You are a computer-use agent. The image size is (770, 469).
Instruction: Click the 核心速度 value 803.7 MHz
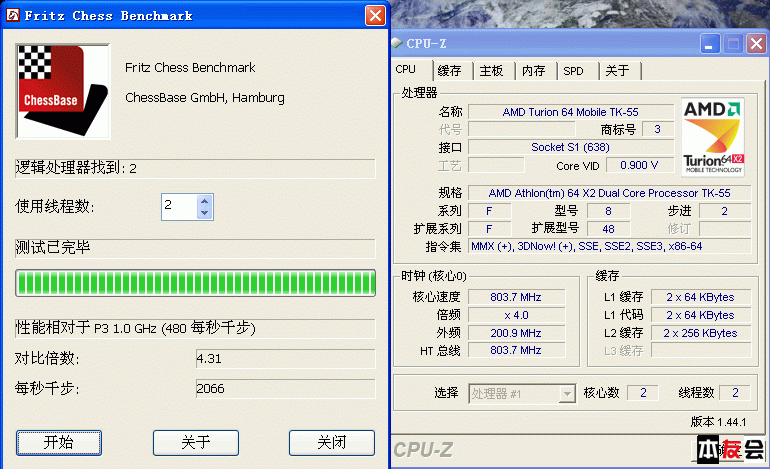point(516,297)
